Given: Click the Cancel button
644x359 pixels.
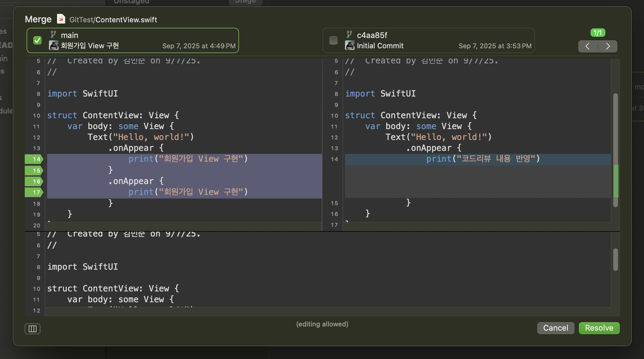Looking at the screenshot, I should (x=556, y=328).
